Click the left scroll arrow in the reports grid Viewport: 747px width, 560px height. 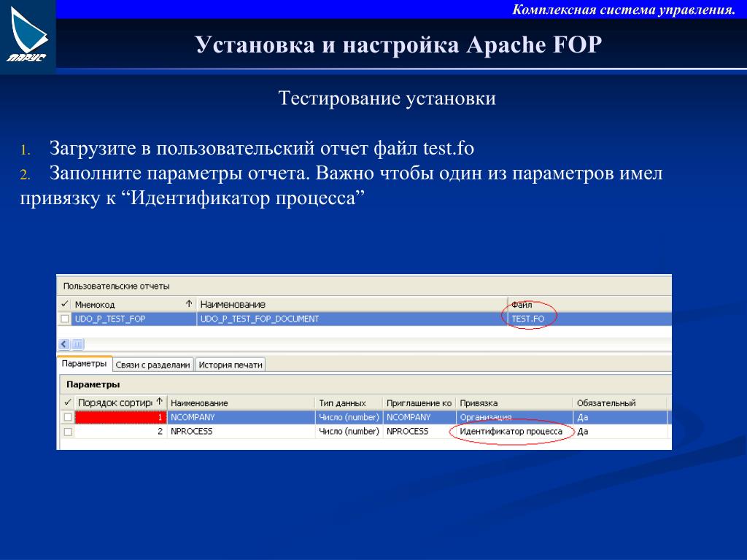tap(64, 344)
